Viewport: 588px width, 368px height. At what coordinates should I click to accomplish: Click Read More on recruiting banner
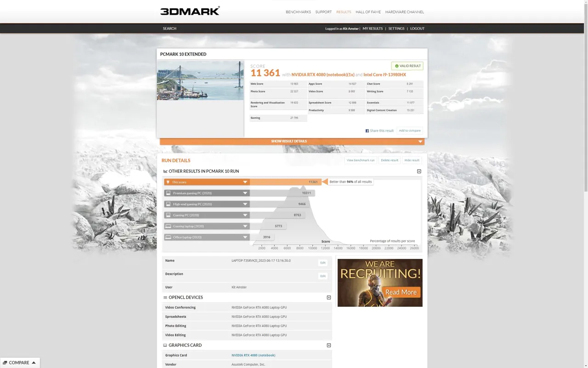[x=401, y=292]
